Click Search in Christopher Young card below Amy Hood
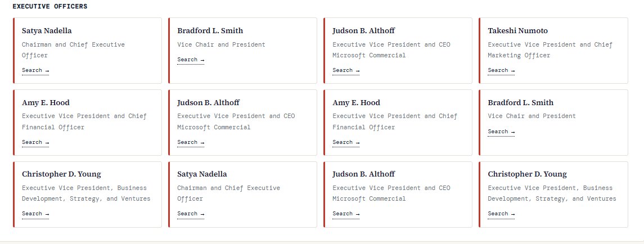 35,214
